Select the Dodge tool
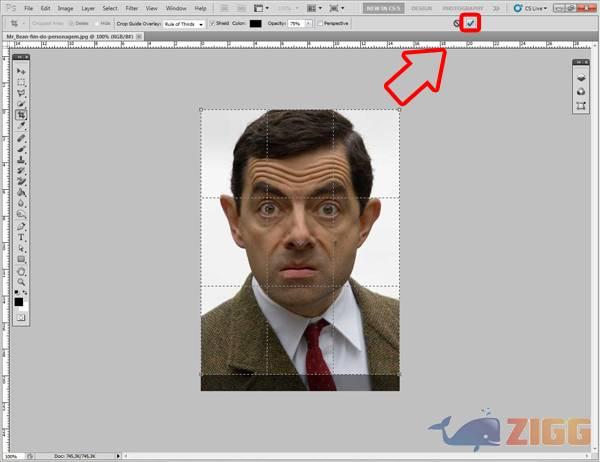The width and height of the screenshot is (600, 462). [x=21, y=214]
